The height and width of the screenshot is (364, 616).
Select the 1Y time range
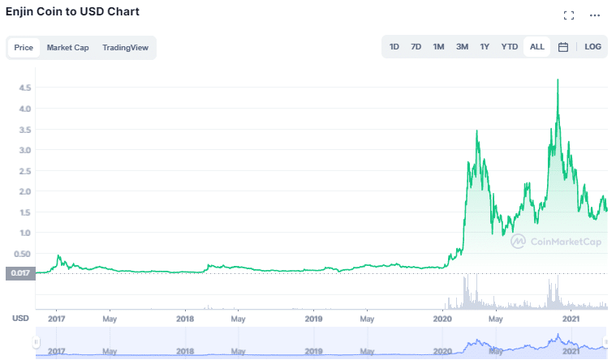[485, 47]
